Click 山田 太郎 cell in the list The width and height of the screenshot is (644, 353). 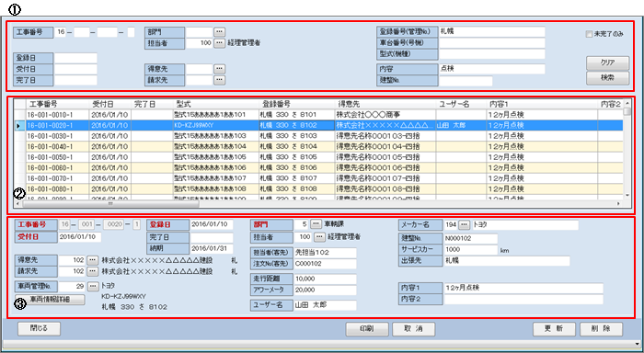[461, 125]
